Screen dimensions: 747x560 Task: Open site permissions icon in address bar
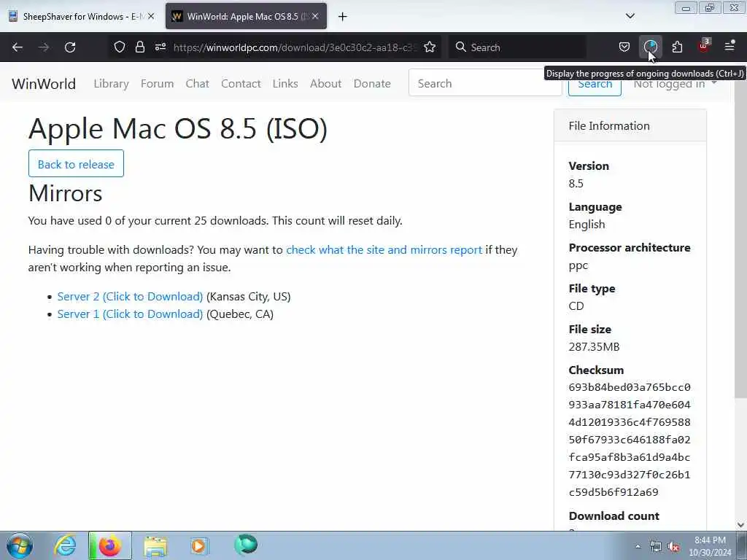click(160, 47)
